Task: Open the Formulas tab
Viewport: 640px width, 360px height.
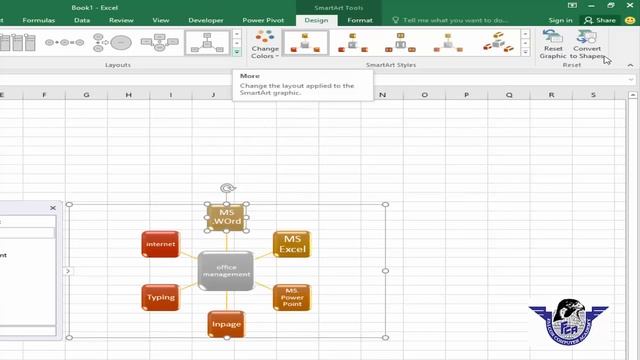Action: tap(39, 20)
